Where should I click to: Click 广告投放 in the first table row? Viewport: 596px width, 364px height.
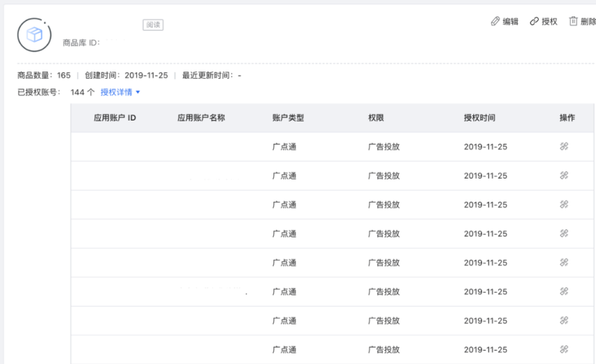384,147
